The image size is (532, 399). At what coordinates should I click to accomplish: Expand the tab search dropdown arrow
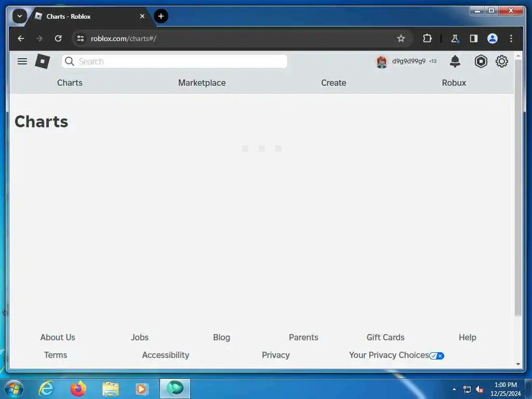pos(19,16)
